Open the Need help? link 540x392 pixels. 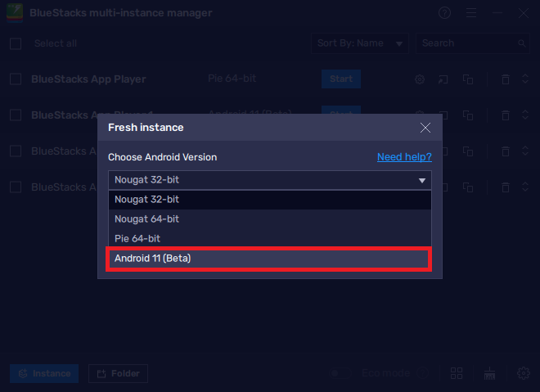tap(404, 157)
